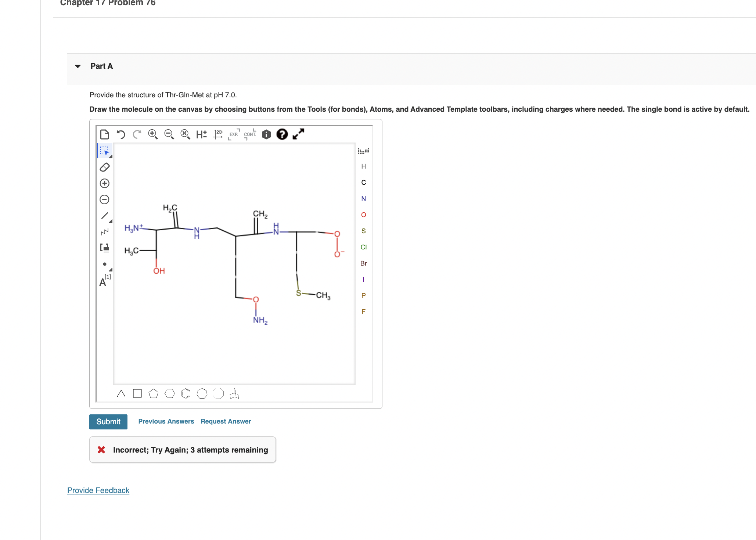The image size is (756, 540).
Task: Enable the rectangle selection tool
Action: 104,151
